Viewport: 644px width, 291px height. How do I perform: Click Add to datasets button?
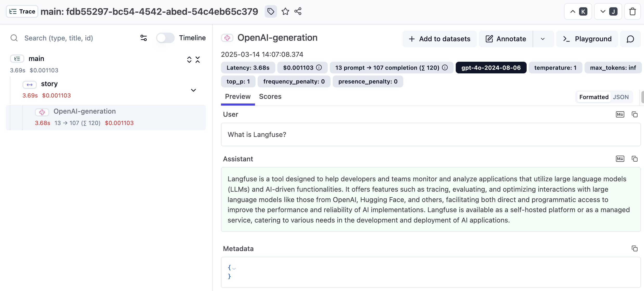(x=439, y=39)
